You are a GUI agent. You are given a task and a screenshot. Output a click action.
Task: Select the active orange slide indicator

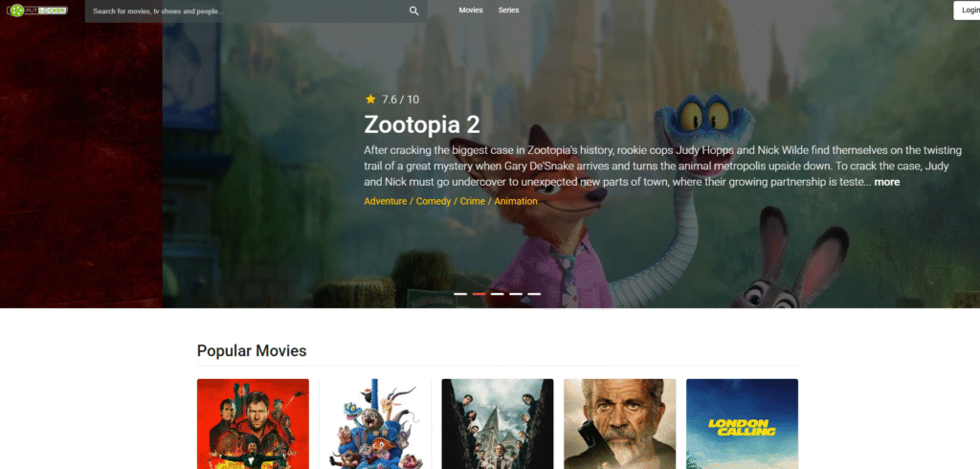click(x=479, y=294)
